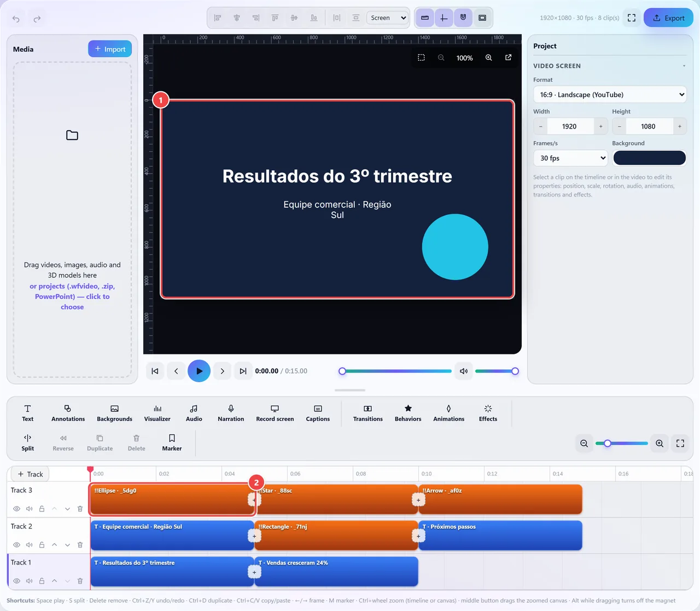This screenshot has height=611, width=700.
Task: Play the video preview
Action: tap(199, 371)
